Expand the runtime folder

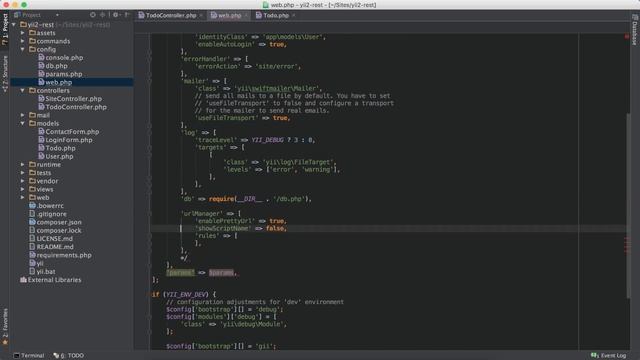(x=23, y=164)
